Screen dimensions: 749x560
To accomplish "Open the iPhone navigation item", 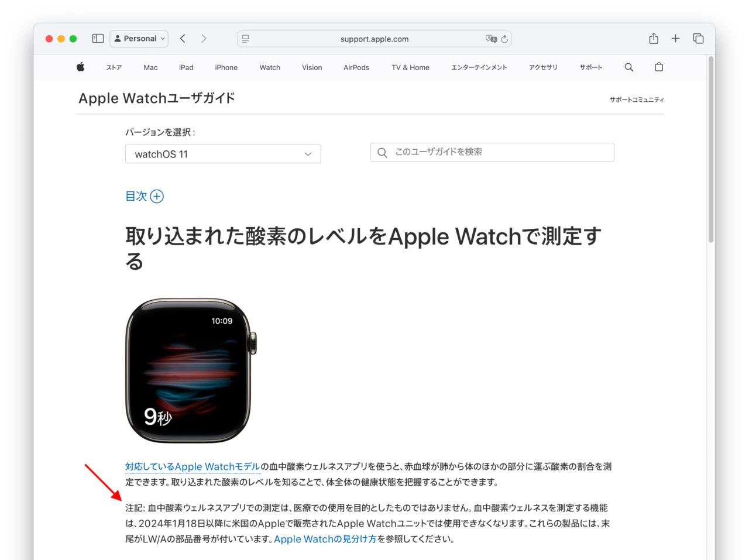I will (x=226, y=67).
